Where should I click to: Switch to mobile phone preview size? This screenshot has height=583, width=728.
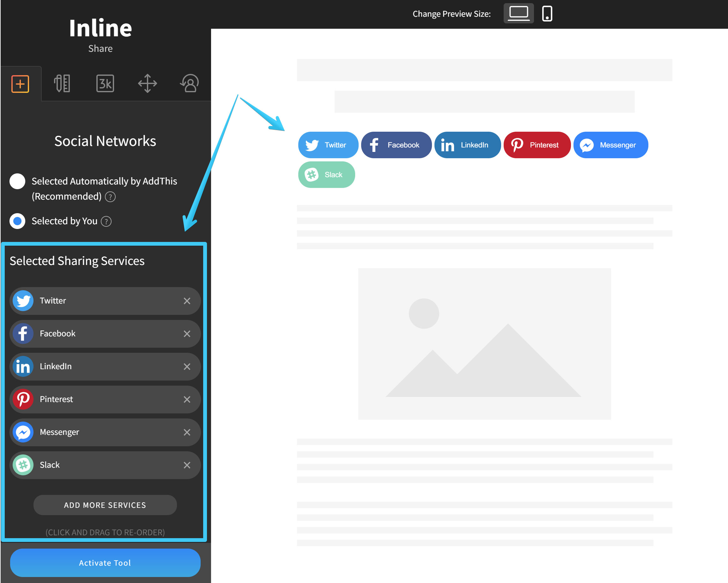pos(547,14)
